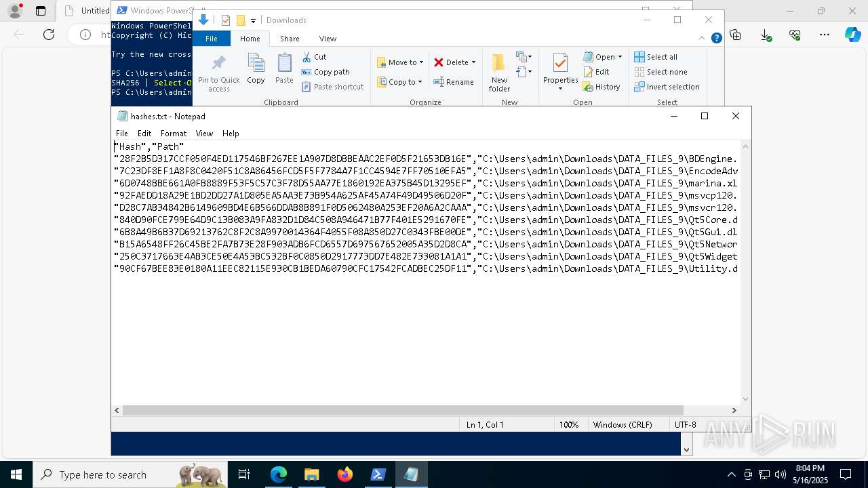Click Edit in the Open group
This screenshot has width=868, height=488.
(x=596, y=72)
